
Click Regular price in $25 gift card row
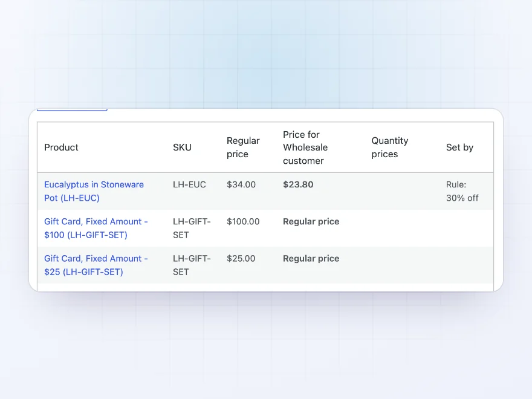tap(311, 259)
